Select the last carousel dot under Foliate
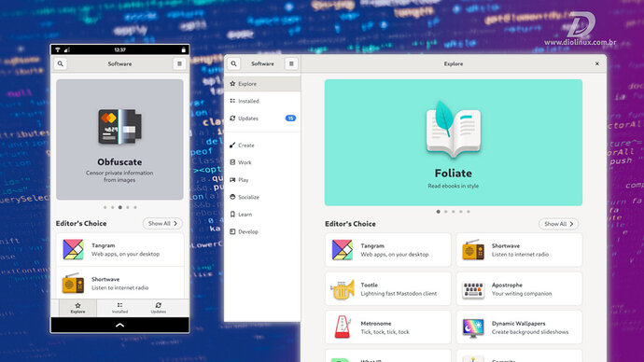This screenshot has height=362, width=644. coord(469,212)
